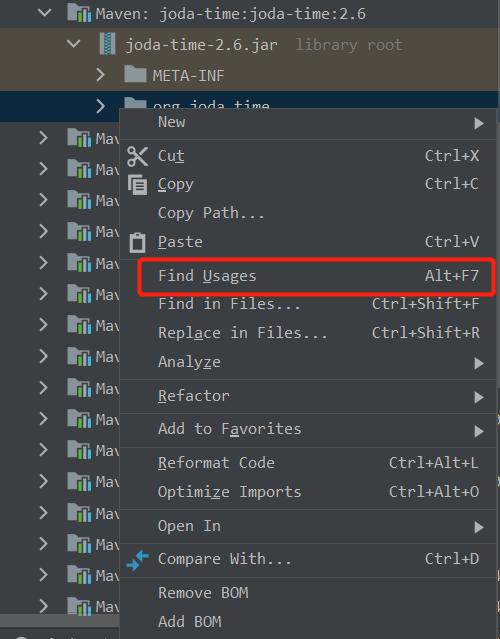The image size is (500, 639).
Task: Expand the org.joda.time package
Action: (x=101, y=106)
